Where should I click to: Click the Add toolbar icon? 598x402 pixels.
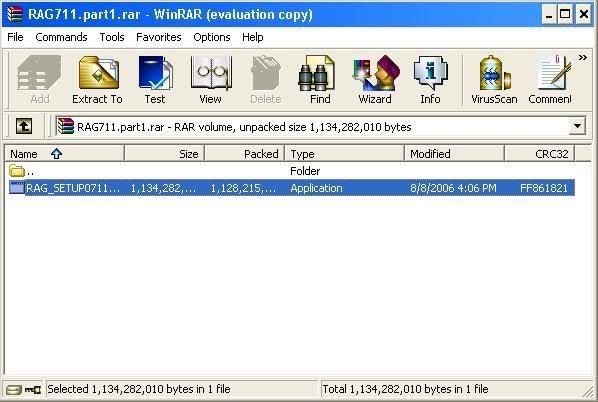pos(40,79)
